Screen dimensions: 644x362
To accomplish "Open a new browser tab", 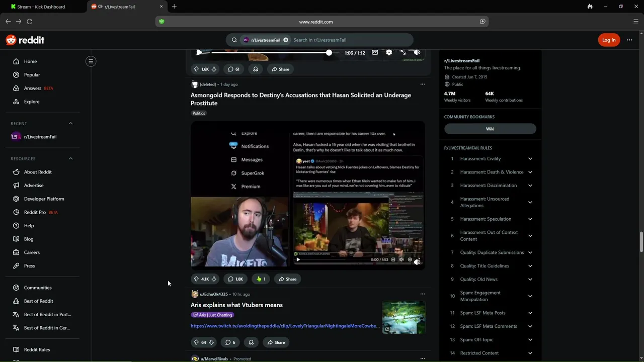I will (174, 7).
